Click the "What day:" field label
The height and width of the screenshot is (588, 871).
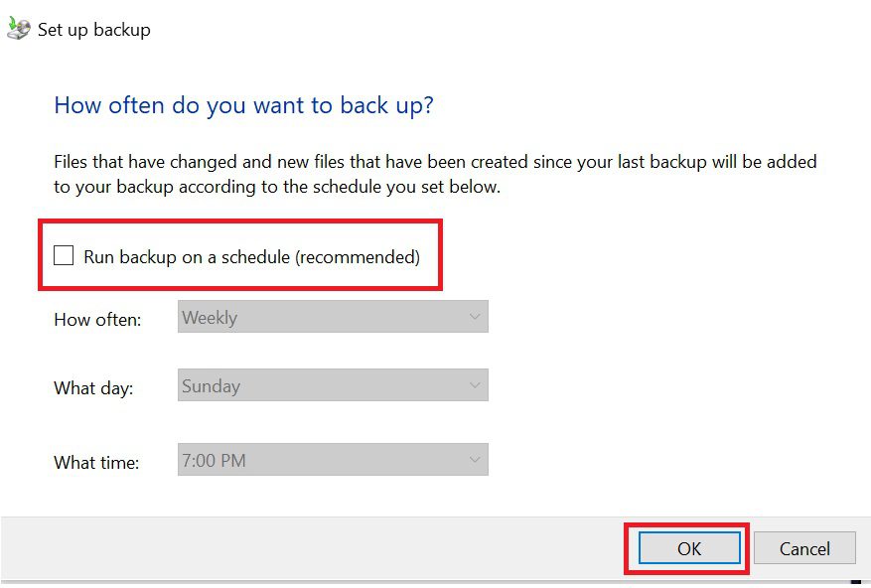click(93, 388)
